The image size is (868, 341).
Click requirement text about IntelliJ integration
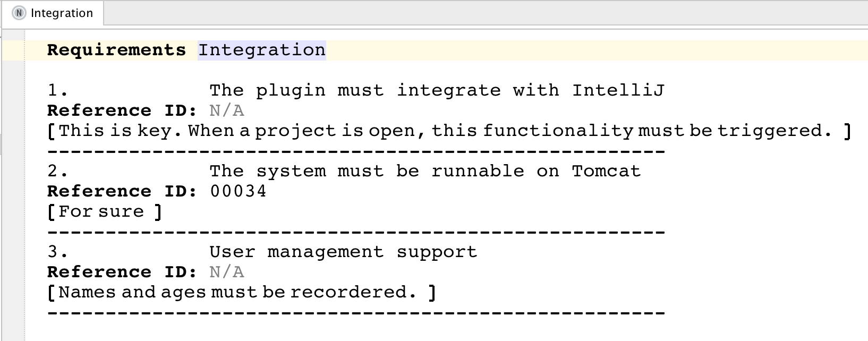tap(436, 90)
